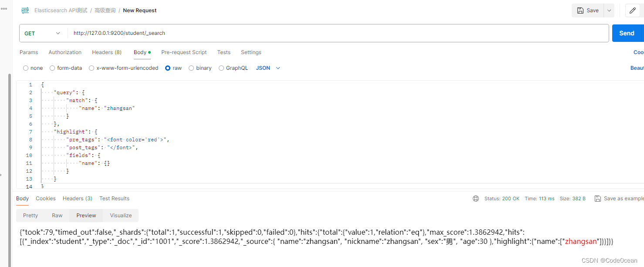
Task: Click the Status: 200 OK indicator
Action: click(502, 199)
